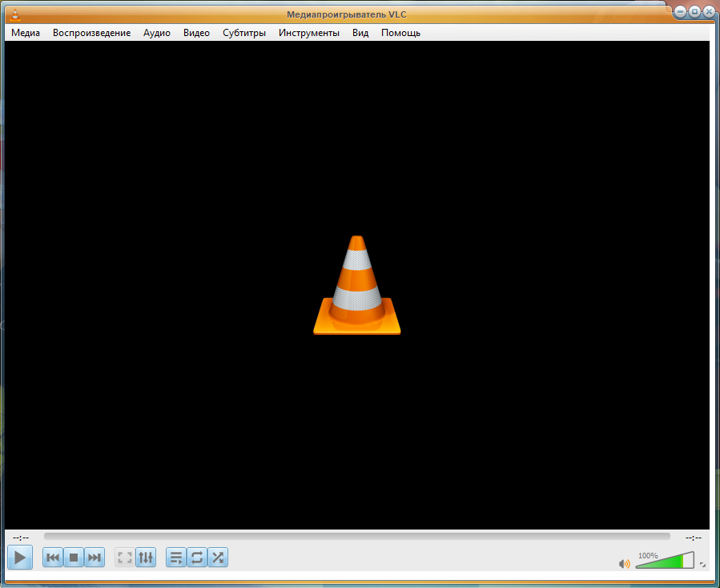
Task: Click the resize grip in bottom corner
Action: pos(703,565)
